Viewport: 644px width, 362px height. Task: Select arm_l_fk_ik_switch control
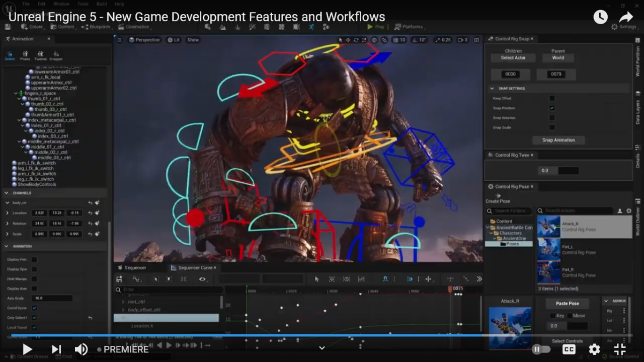pos(33,163)
